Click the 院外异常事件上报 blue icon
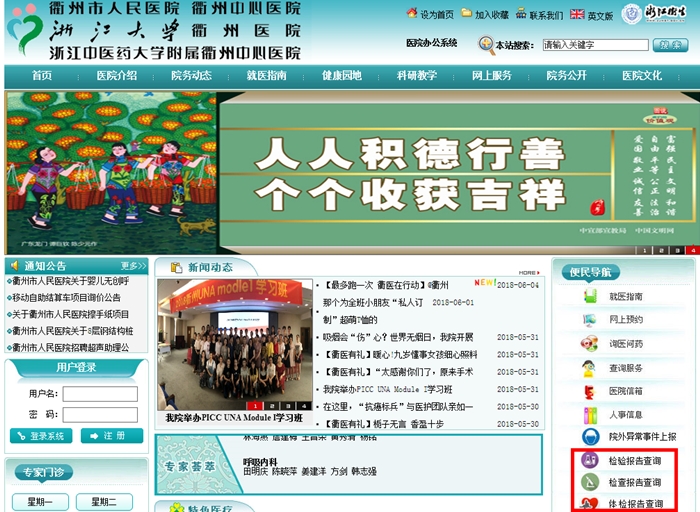This screenshot has width=700, height=512. tap(590, 437)
